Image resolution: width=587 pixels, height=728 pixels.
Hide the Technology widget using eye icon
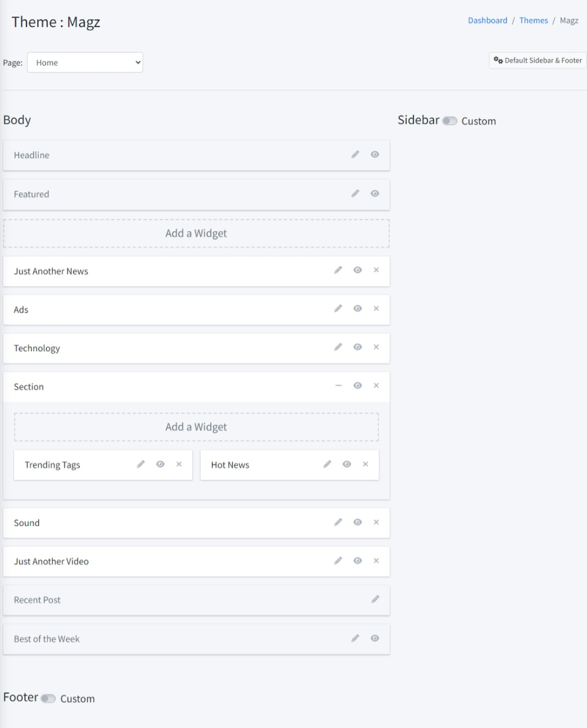click(x=358, y=347)
